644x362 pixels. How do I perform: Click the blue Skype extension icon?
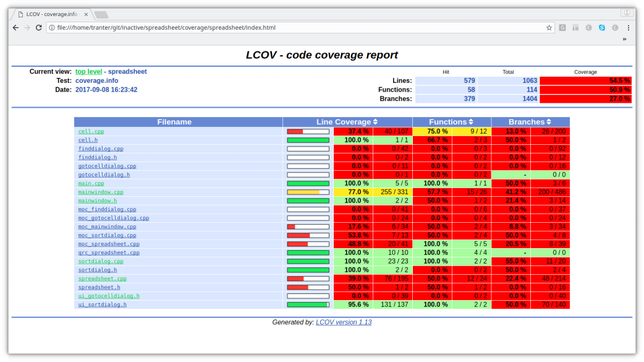pos(601,28)
